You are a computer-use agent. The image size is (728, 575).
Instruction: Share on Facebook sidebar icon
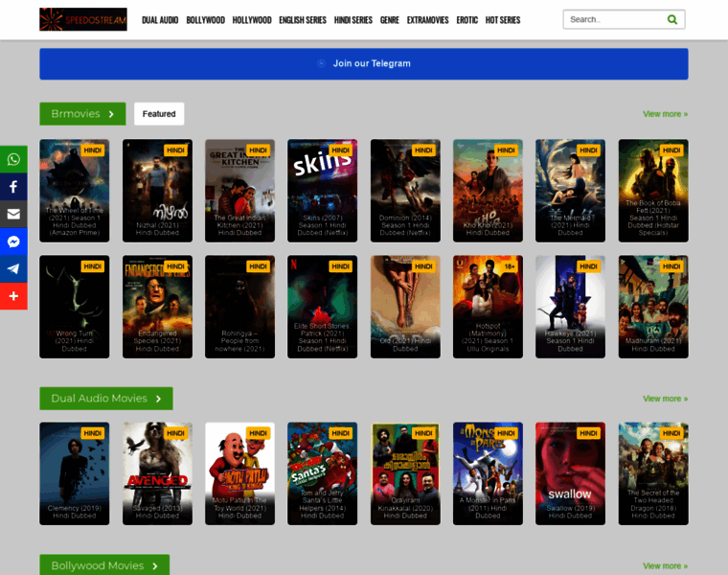tap(13, 187)
